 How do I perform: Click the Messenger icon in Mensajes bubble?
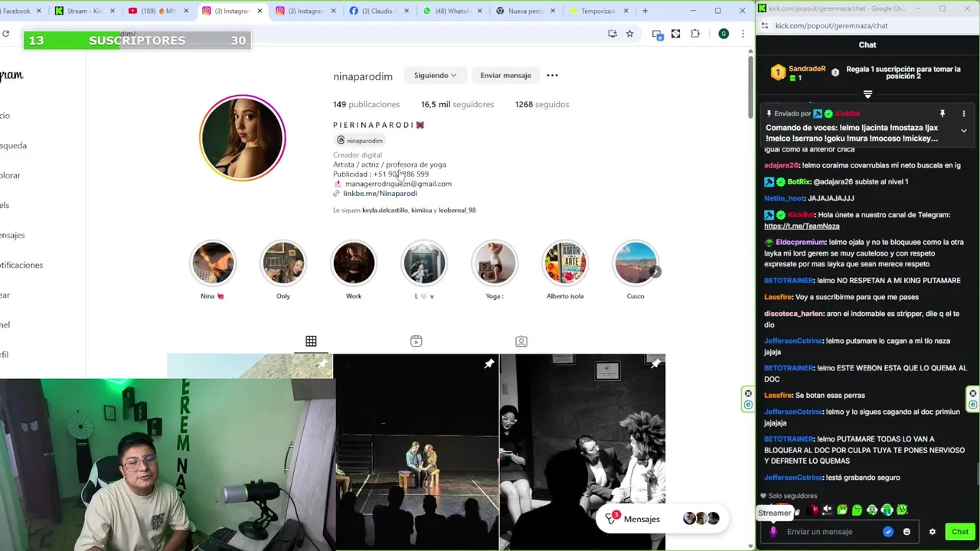(610, 518)
